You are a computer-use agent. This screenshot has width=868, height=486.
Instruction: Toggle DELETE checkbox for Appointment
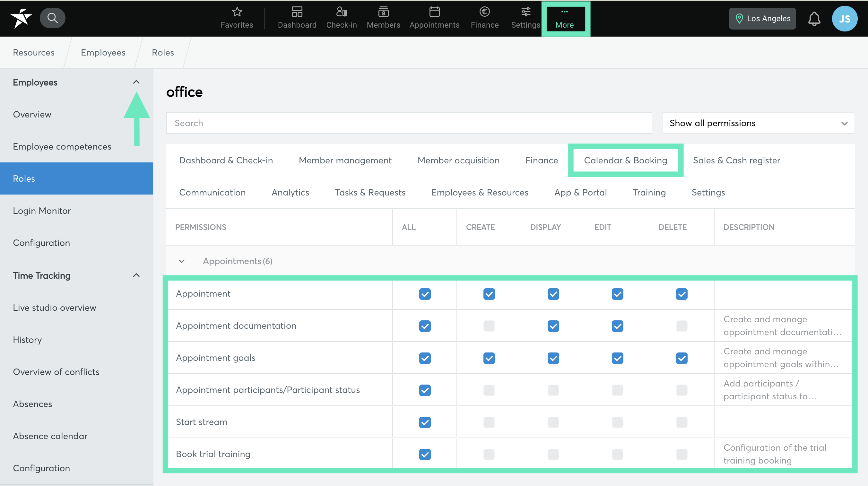681,294
